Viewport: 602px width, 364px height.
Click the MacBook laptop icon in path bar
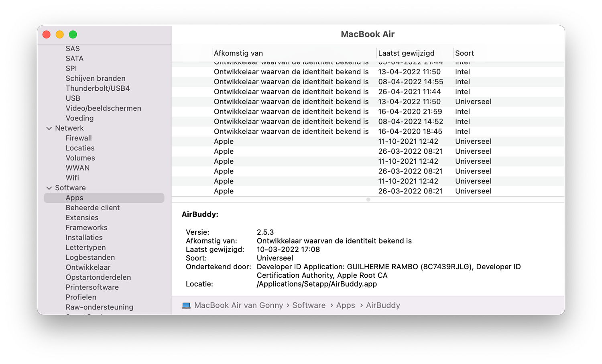(x=186, y=305)
